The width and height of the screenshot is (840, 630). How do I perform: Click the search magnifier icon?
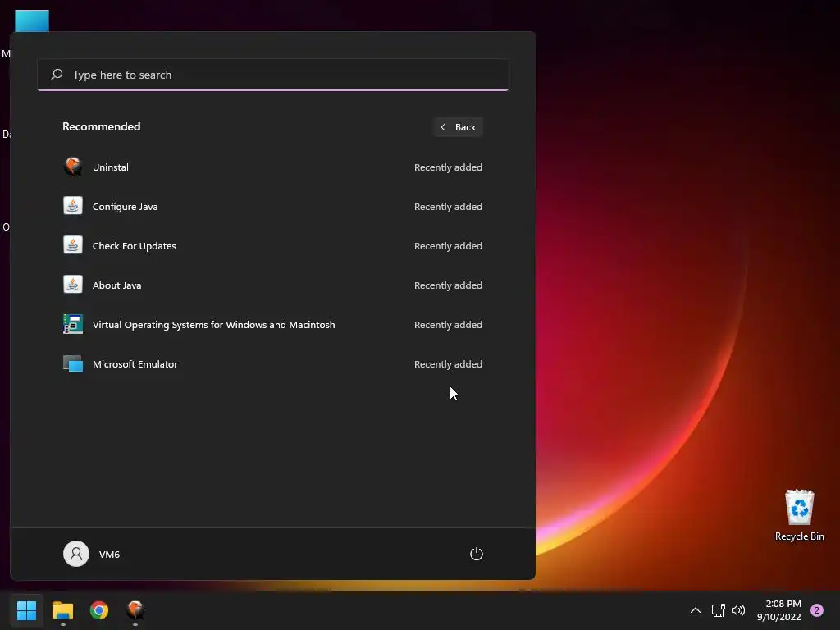(x=57, y=75)
